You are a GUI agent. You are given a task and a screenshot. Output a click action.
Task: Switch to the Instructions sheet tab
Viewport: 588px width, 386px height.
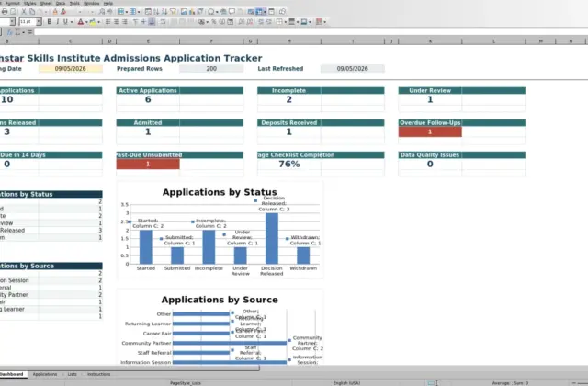[98, 374]
